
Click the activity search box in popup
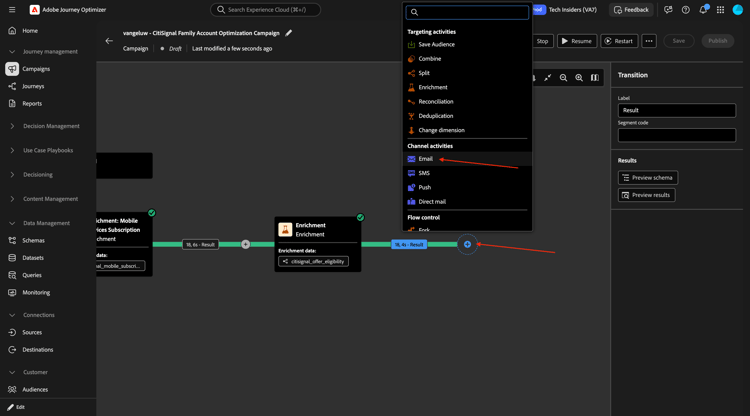pos(467,12)
